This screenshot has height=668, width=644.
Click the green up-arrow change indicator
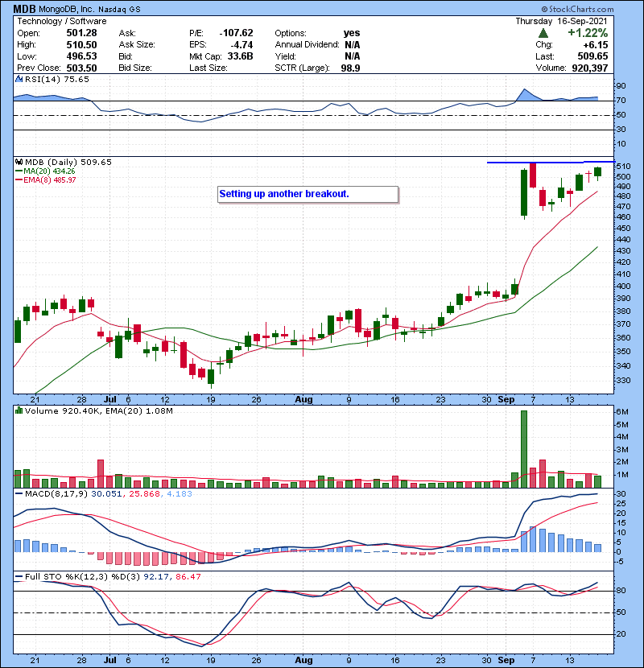tap(543, 33)
